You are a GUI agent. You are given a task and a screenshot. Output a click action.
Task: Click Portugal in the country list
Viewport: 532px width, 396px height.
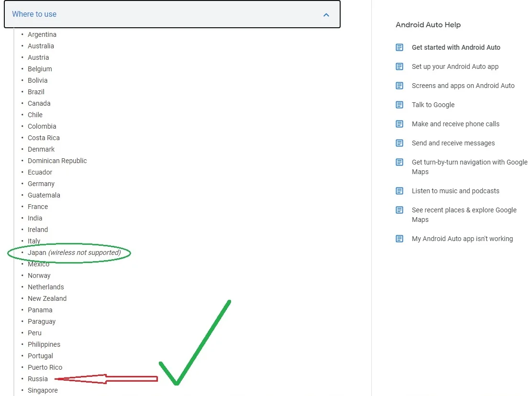[x=40, y=356]
